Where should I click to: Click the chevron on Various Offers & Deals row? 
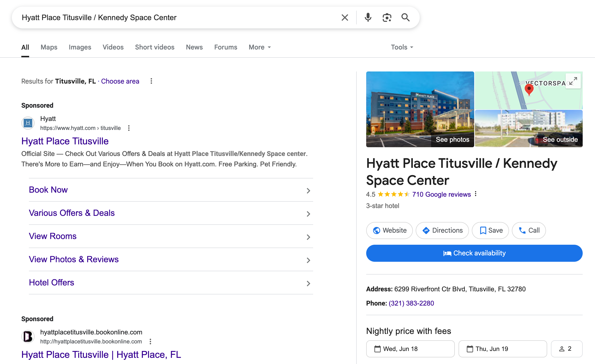coord(308,214)
